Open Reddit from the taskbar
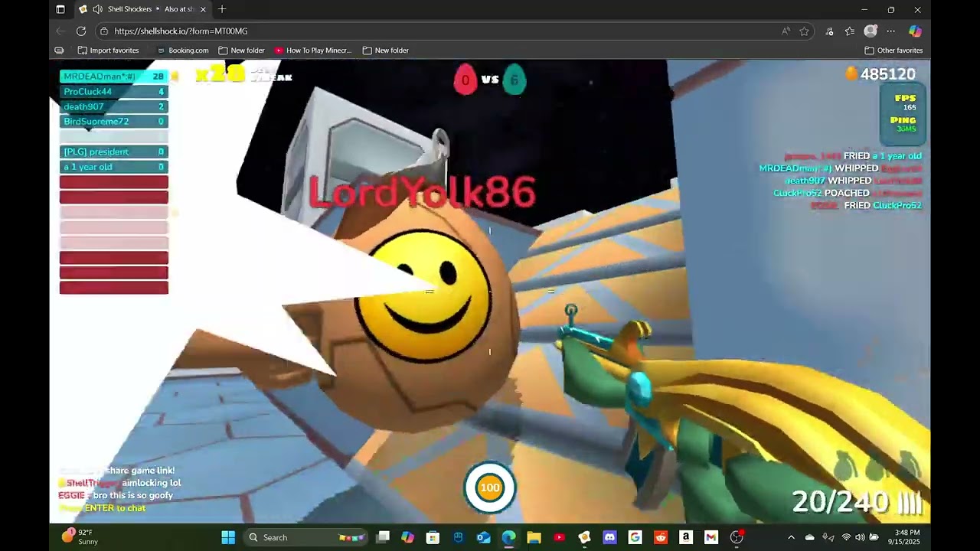Screen dimensions: 980x551 click(660, 537)
